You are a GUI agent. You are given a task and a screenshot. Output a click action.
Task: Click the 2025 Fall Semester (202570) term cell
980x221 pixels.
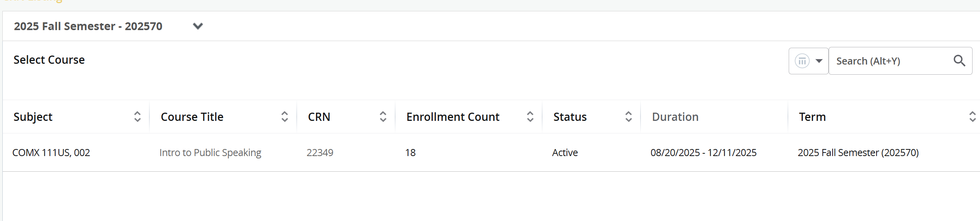858,153
